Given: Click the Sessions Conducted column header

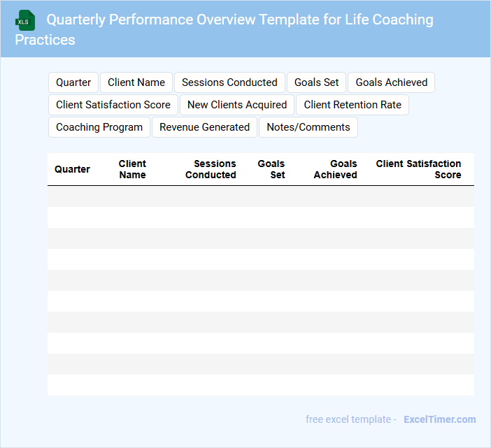Looking at the screenshot, I should pyautogui.click(x=211, y=169).
